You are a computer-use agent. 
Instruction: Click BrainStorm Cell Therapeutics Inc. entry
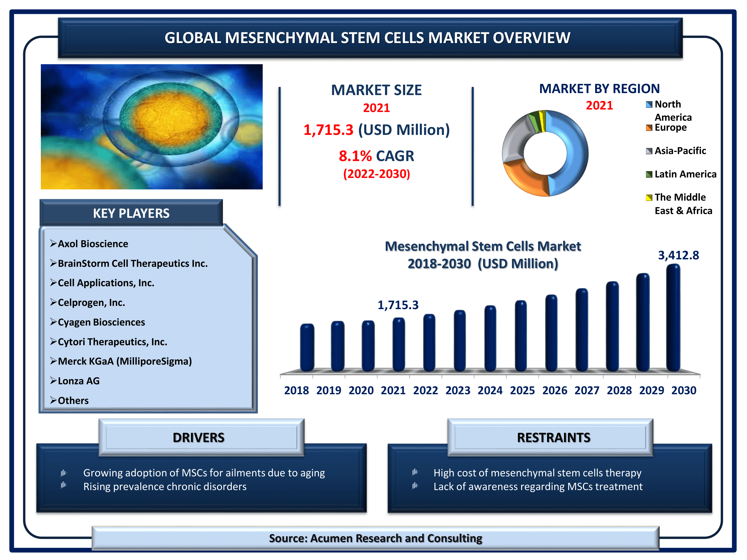133,263
